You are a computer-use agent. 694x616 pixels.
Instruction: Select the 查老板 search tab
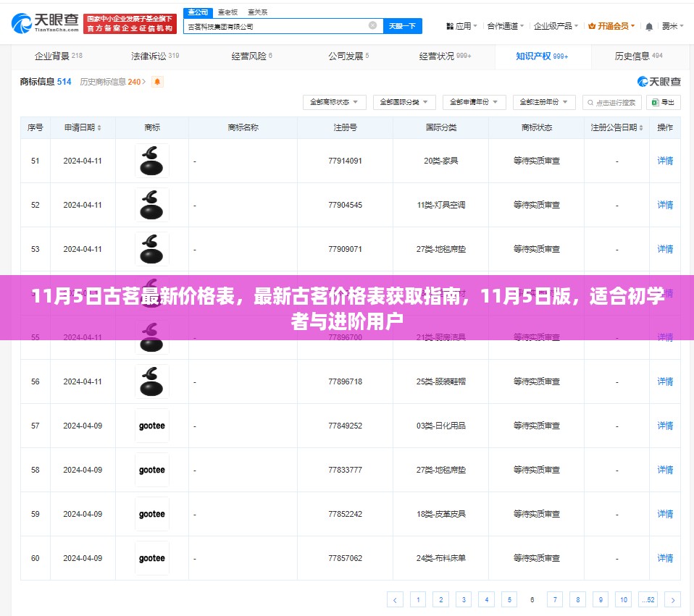[227, 12]
